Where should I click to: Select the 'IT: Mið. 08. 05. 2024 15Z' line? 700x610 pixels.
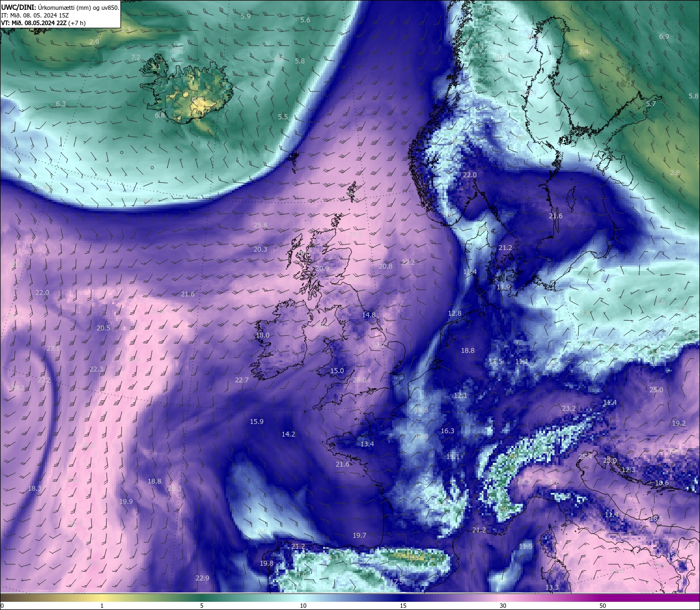(x=34, y=15)
